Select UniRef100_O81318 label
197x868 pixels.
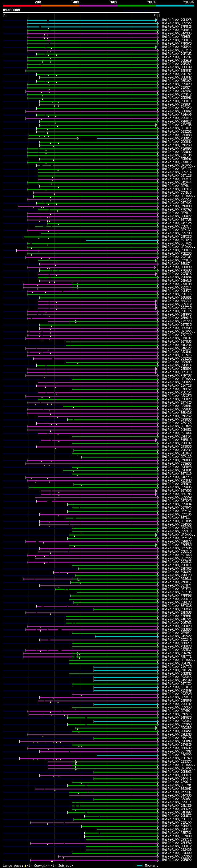(x=177, y=372)
